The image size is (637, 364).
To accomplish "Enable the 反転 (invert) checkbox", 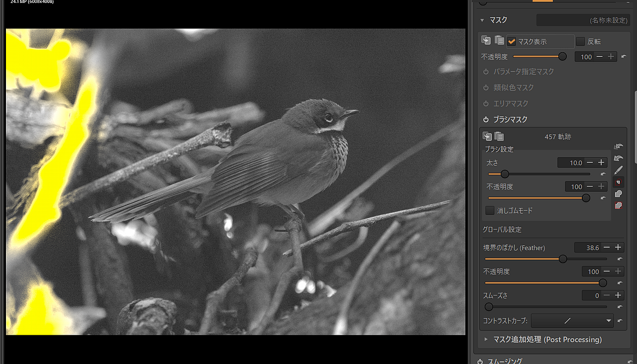I will coord(580,41).
